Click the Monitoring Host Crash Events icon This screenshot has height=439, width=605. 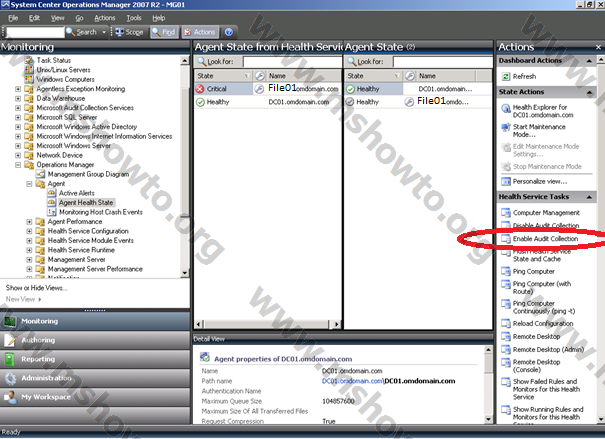[x=51, y=212]
